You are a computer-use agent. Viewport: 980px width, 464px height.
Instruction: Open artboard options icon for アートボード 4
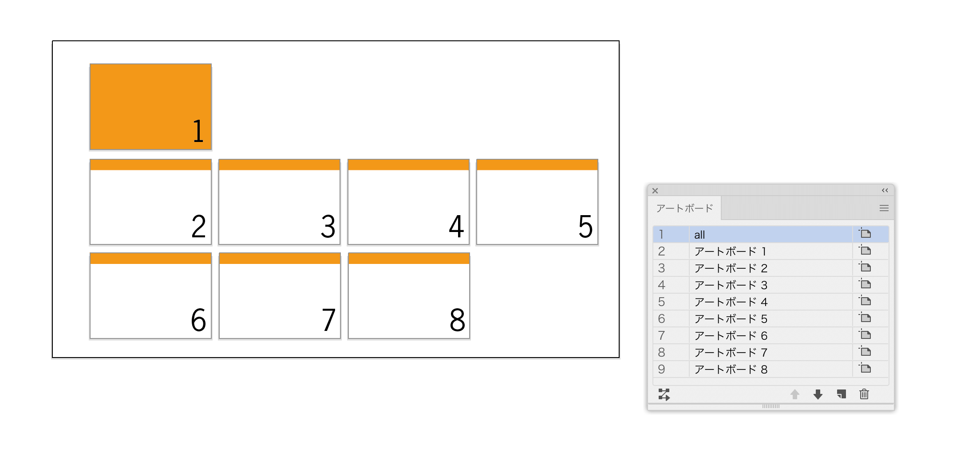(x=865, y=301)
